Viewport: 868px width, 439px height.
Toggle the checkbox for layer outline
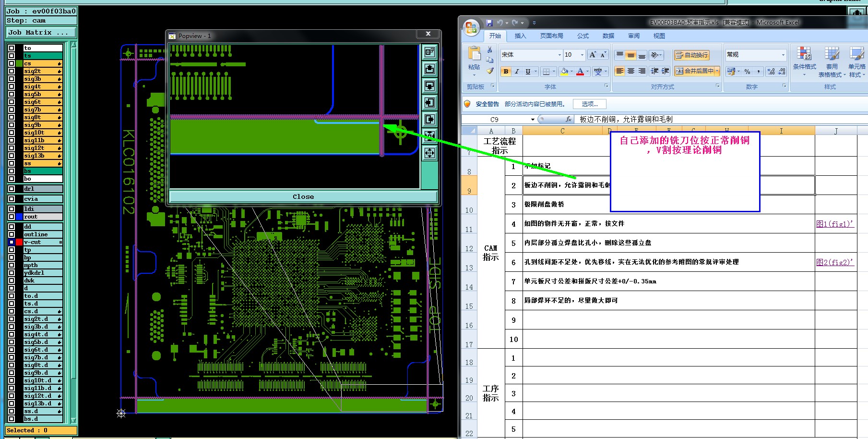(12, 234)
